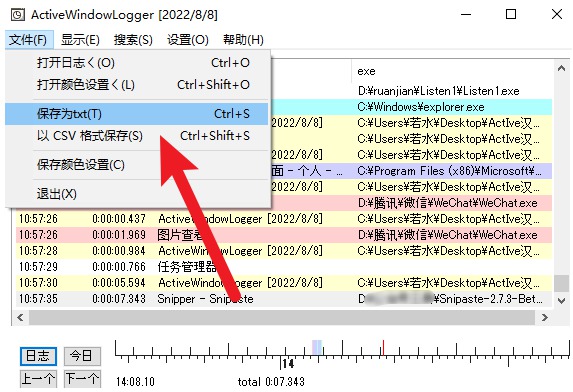Close the ActiveWindowLogger window
The height and width of the screenshot is (392, 573).
(557, 15)
